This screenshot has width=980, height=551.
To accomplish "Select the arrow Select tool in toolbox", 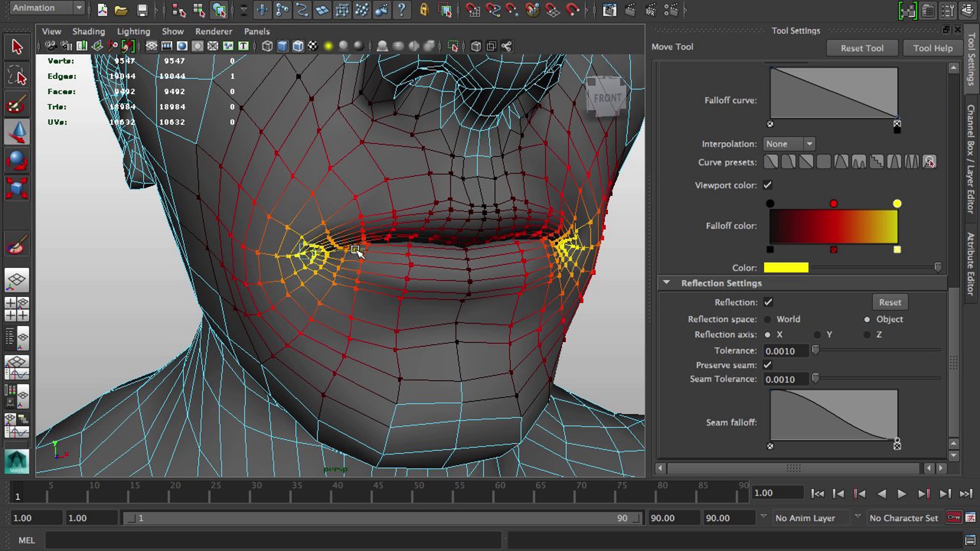I will click(17, 47).
